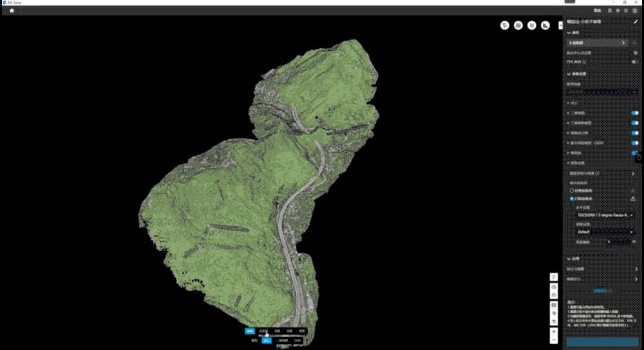Select the highlighted RGB coloring tab
Screen dimensions: 644x350
click(250, 331)
